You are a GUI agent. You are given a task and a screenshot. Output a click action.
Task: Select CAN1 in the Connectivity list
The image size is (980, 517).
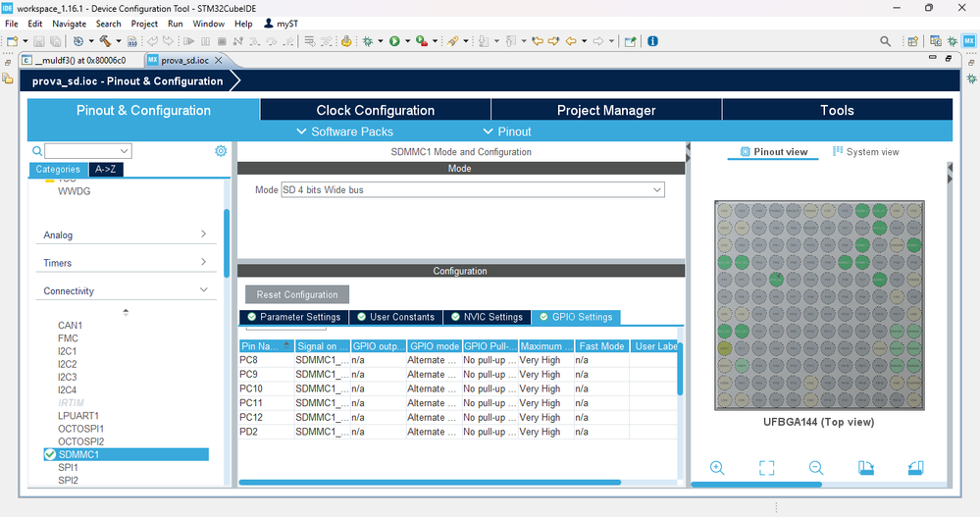pos(70,325)
